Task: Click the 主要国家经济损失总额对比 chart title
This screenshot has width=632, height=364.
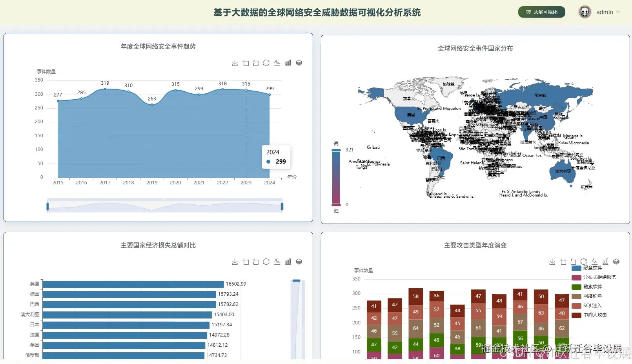Action: click(158, 245)
